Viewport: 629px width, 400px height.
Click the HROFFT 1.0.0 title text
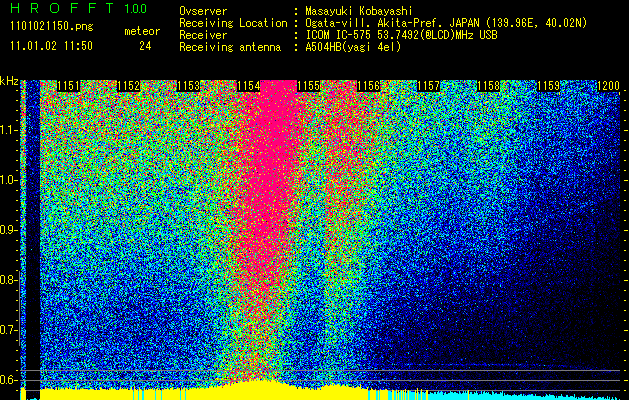click(x=79, y=8)
